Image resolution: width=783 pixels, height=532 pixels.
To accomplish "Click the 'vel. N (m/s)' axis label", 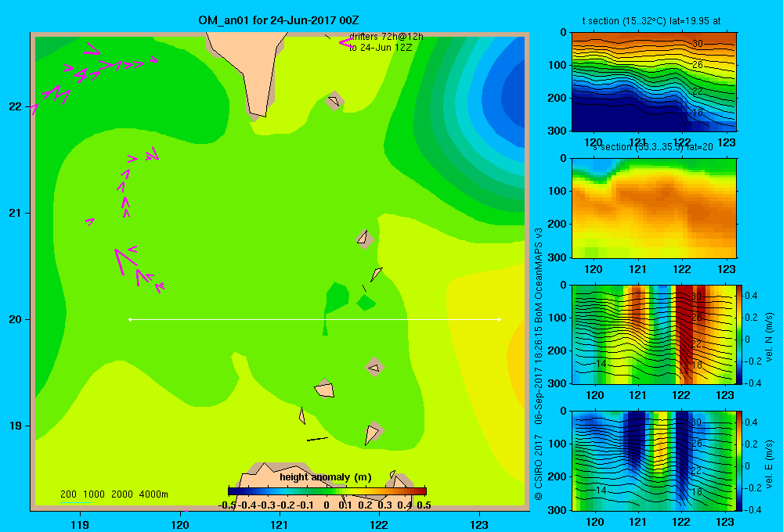I will coord(769,337).
